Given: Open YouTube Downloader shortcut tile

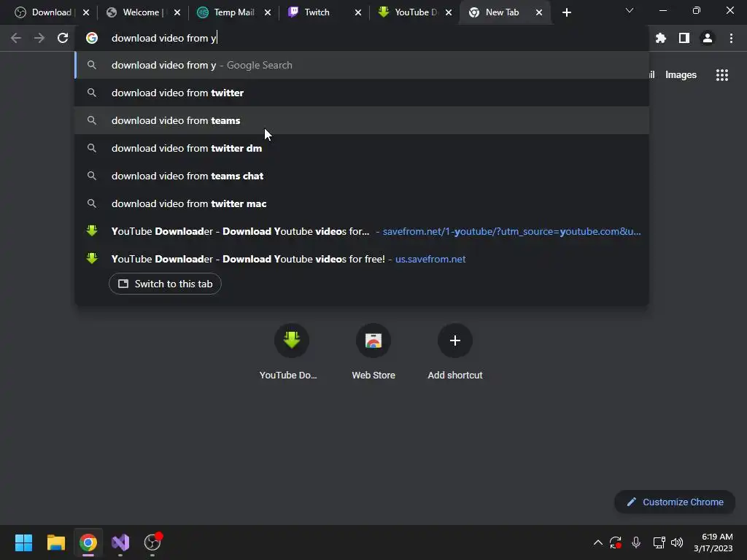Looking at the screenshot, I should point(291,352).
